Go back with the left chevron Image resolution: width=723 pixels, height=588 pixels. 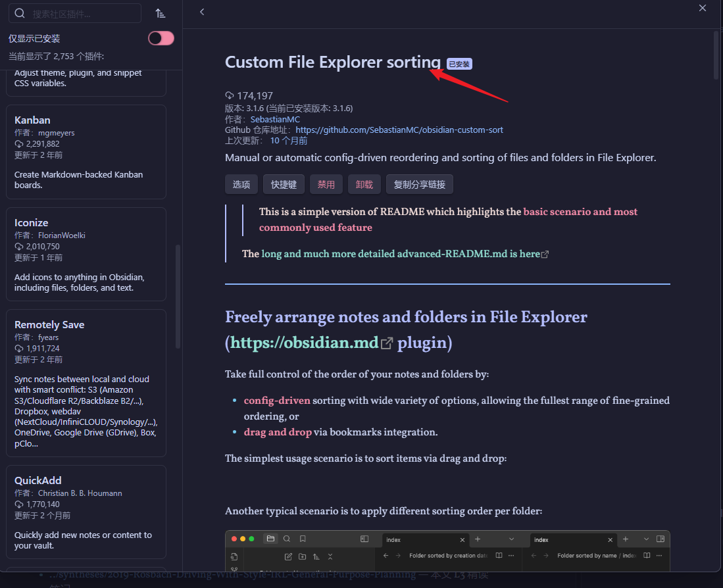click(x=201, y=12)
